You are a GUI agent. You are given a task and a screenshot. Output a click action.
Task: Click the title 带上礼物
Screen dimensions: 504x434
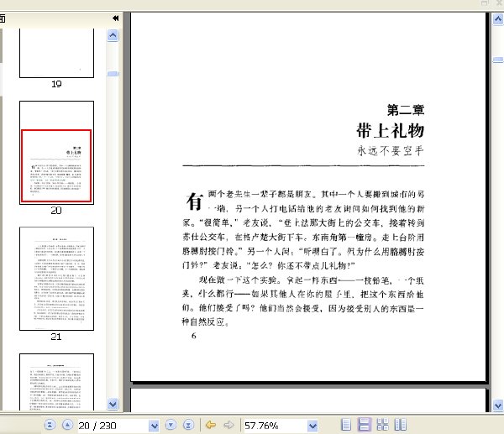(x=391, y=130)
